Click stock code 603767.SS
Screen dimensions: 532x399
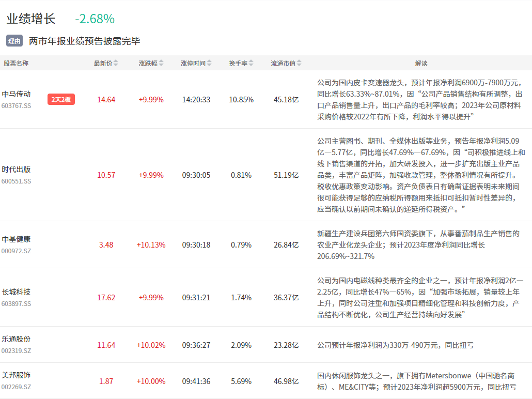(16, 105)
